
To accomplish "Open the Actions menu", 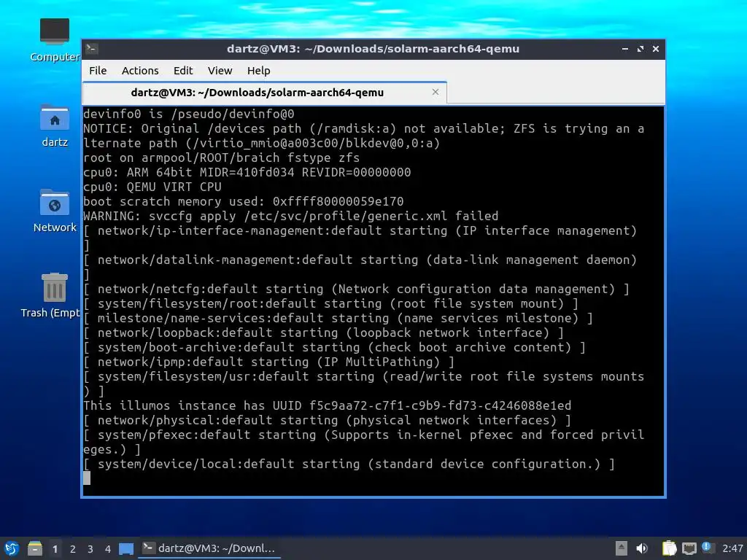I will click(x=140, y=71).
